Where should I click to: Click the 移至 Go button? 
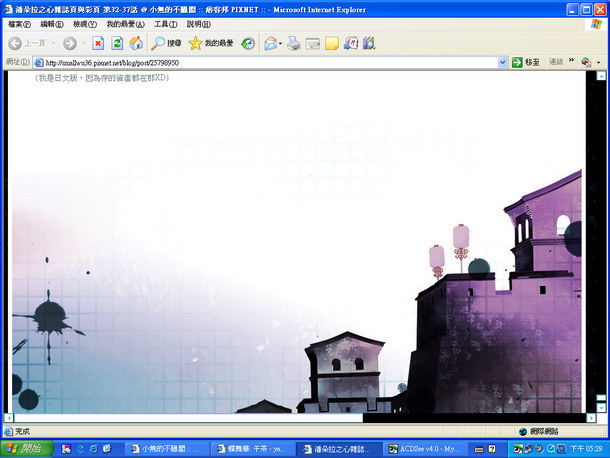tap(526, 62)
